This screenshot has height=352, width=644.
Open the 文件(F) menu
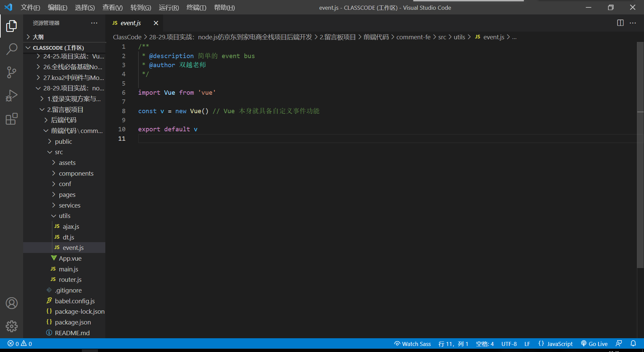pyautogui.click(x=30, y=7)
